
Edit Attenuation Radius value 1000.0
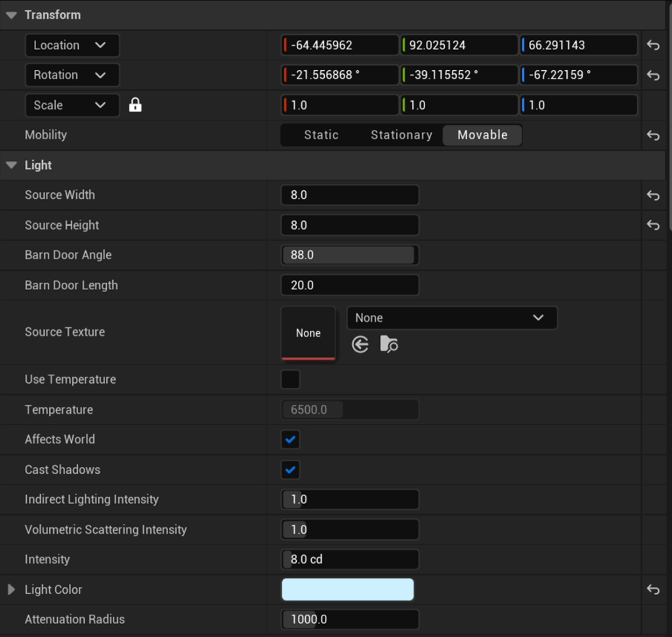pos(350,619)
